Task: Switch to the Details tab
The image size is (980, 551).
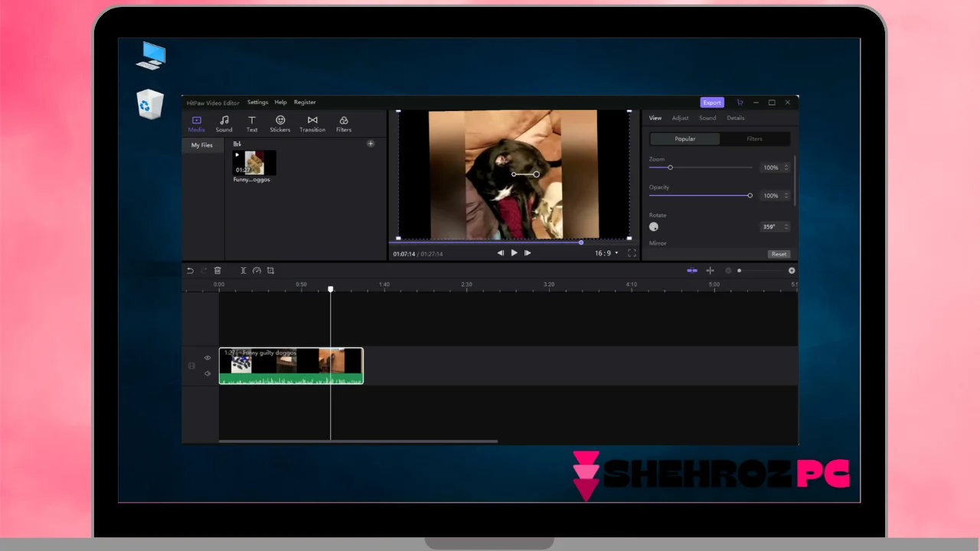Action: [x=736, y=118]
